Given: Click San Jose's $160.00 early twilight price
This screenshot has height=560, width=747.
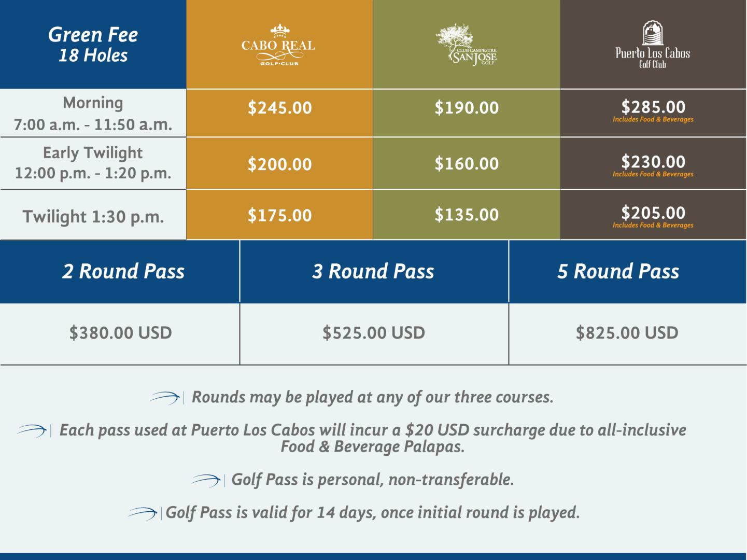Looking at the screenshot, I should click(x=467, y=164).
